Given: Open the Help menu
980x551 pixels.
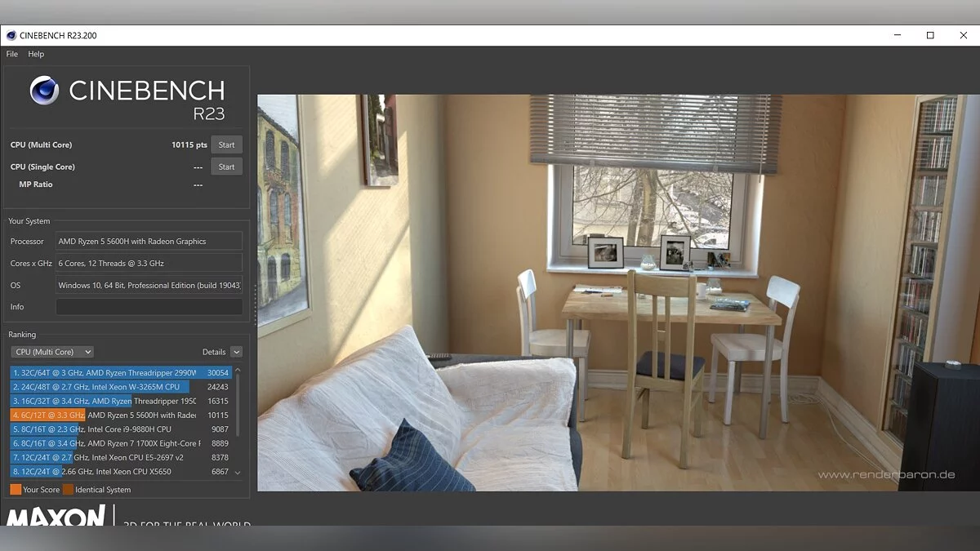Looking at the screenshot, I should (x=36, y=54).
